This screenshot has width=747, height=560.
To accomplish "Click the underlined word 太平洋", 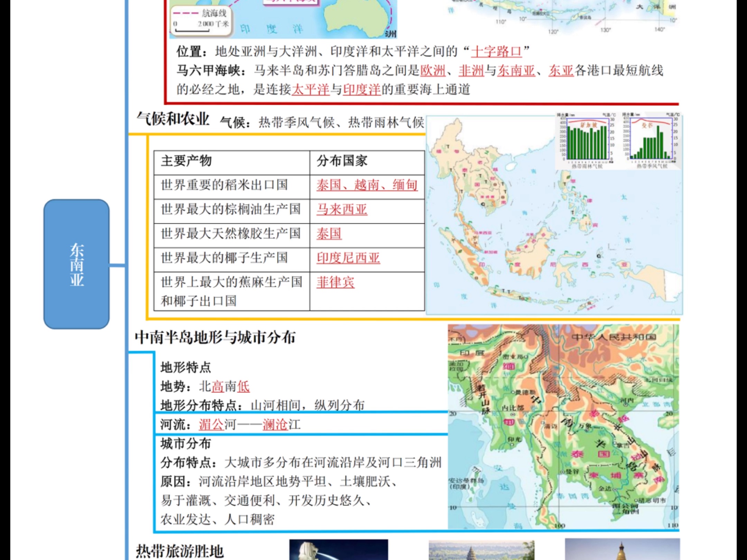I will (311, 90).
